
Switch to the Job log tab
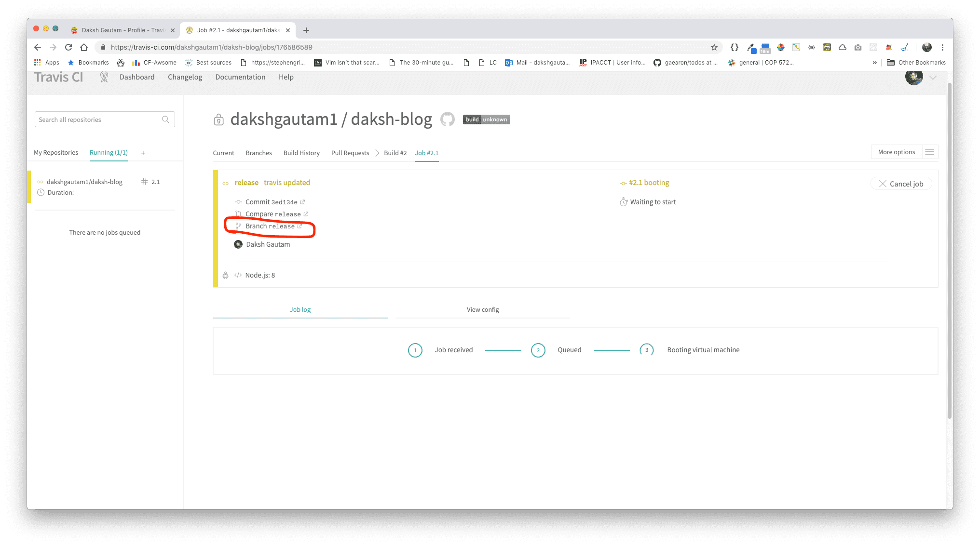[300, 310]
